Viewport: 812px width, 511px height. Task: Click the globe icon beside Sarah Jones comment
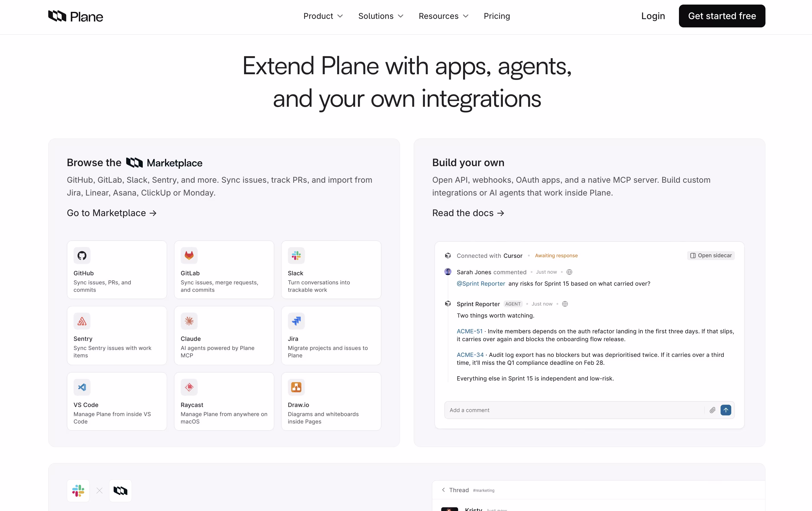point(569,272)
